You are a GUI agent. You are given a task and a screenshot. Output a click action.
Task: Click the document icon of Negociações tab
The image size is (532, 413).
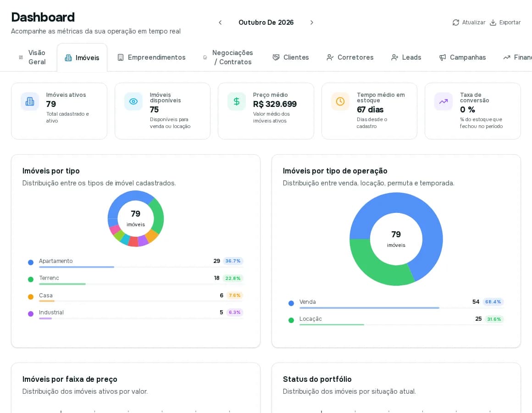coord(205,57)
